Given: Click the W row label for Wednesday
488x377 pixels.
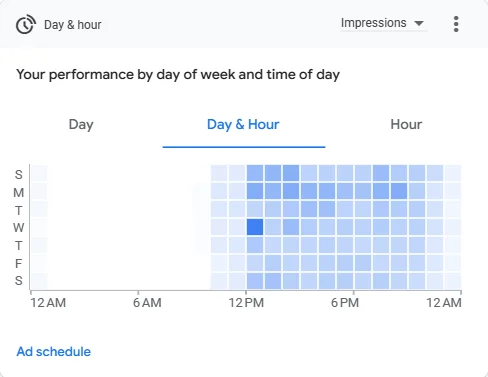Looking at the screenshot, I should pos(19,228).
